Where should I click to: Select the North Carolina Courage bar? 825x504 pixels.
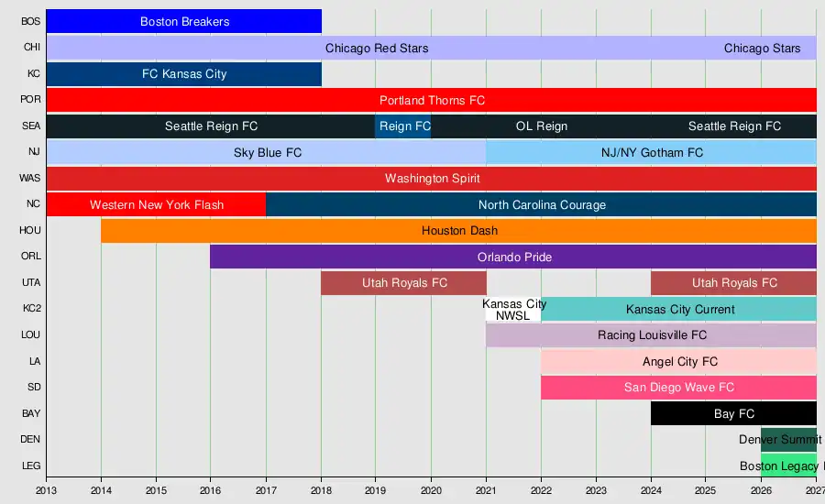tap(542, 204)
